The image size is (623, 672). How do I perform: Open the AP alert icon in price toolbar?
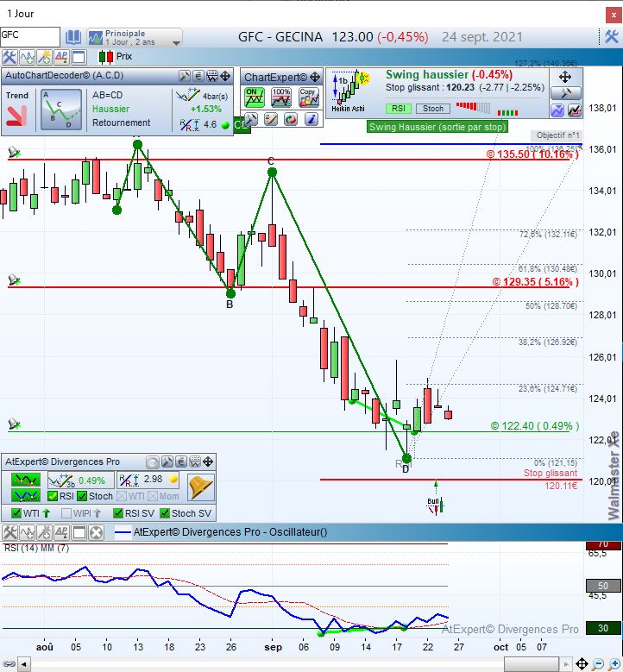pyautogui.click(x=61, y=57)
